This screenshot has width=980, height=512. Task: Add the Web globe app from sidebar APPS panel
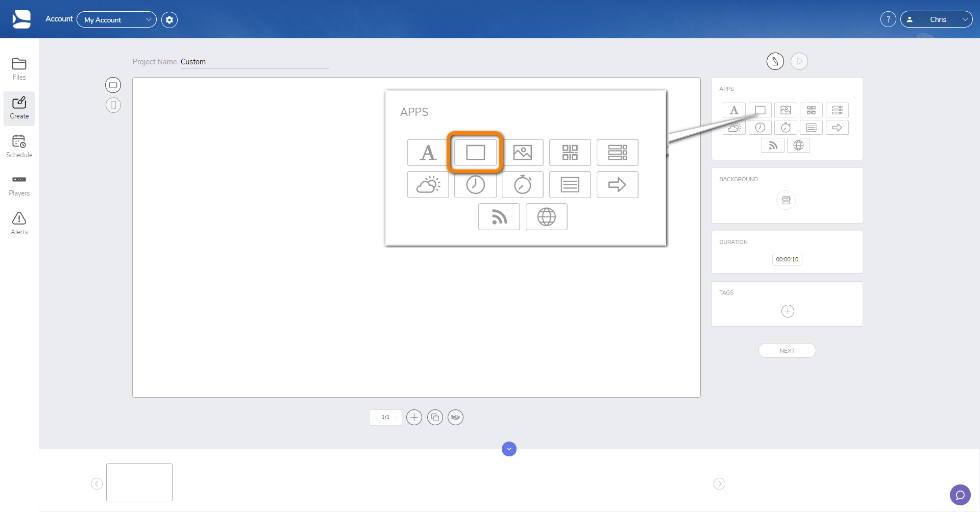[x=798, y=145]
